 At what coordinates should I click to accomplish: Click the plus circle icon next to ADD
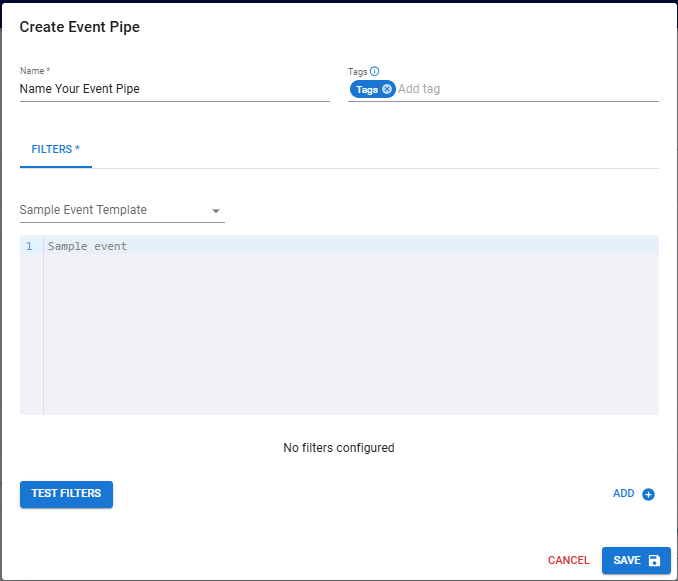tap(648, 494)
